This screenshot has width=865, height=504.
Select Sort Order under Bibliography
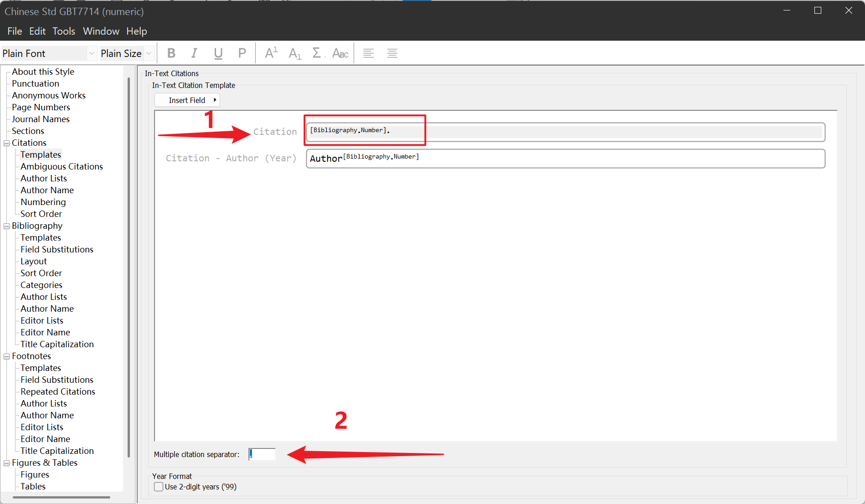coord(41,273)
